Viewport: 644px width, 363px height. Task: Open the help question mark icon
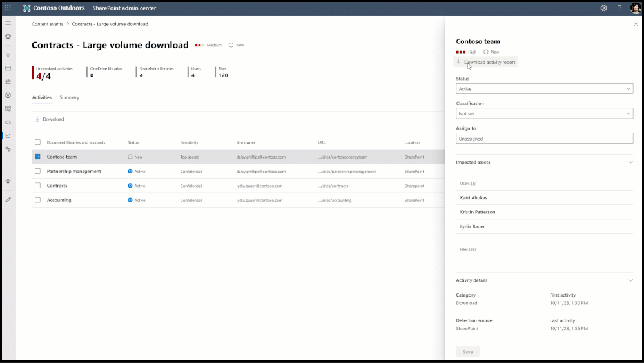(620, 8)
